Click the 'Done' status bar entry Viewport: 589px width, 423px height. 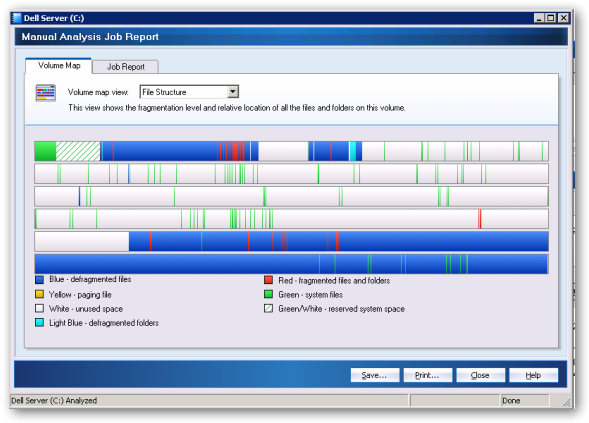pyautogui.click(x=511, y=400)
